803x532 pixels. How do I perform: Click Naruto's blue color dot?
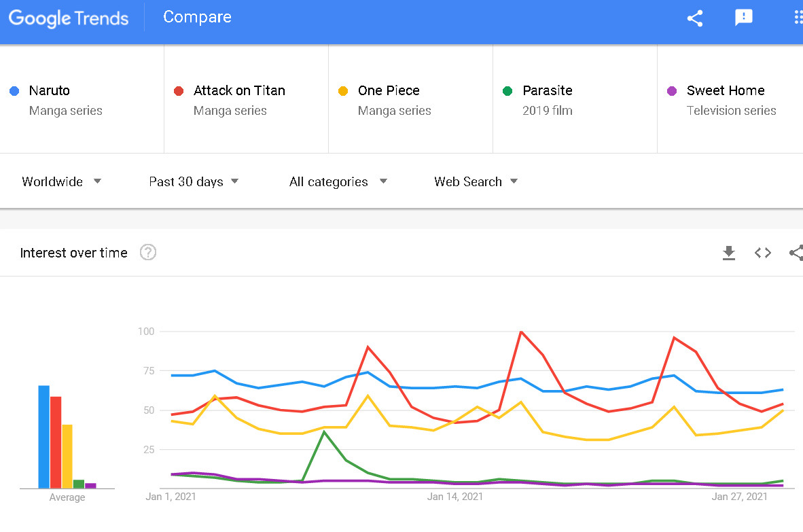pos(14,91)
